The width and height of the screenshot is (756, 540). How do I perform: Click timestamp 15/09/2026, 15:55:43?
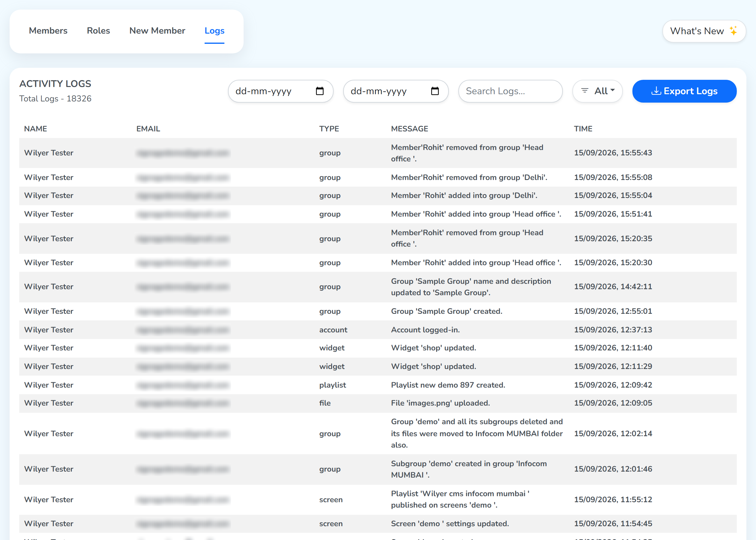coord(613,153)
